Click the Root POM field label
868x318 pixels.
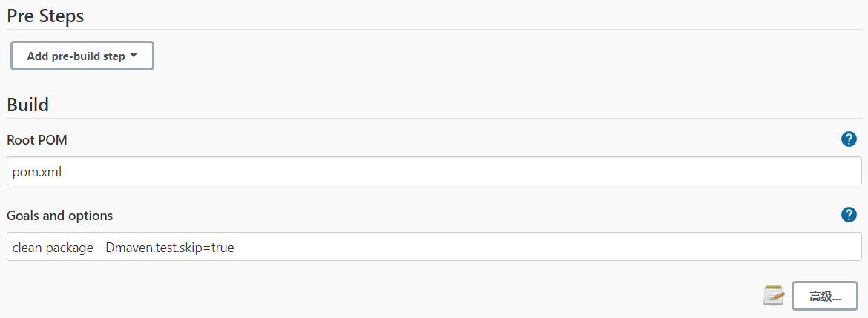(x=37, y=140)
